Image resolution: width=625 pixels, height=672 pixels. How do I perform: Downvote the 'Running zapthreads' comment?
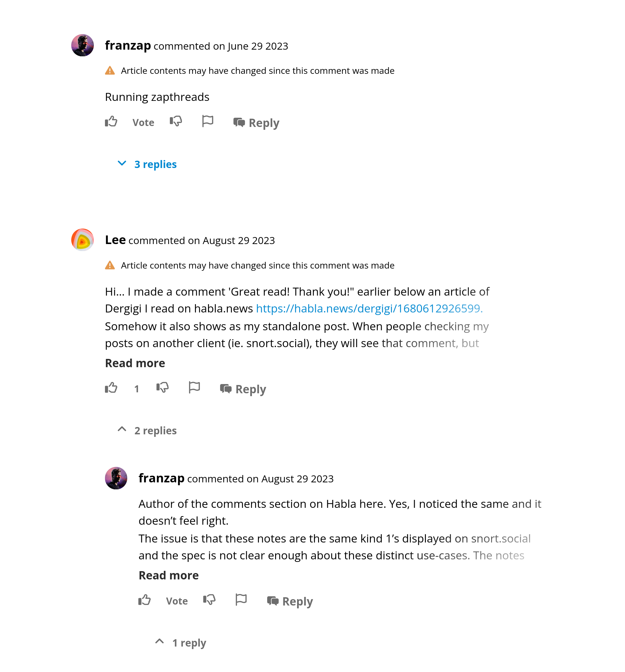click(x=176, y=121)
